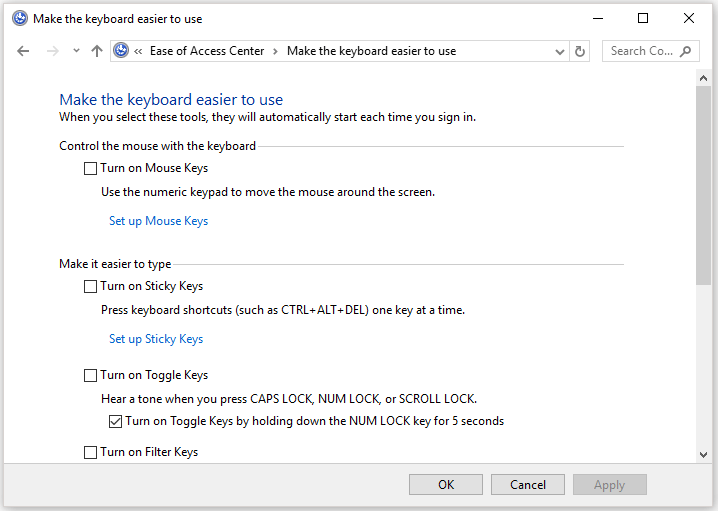Click the title bar Ease of Access icon

20,19
